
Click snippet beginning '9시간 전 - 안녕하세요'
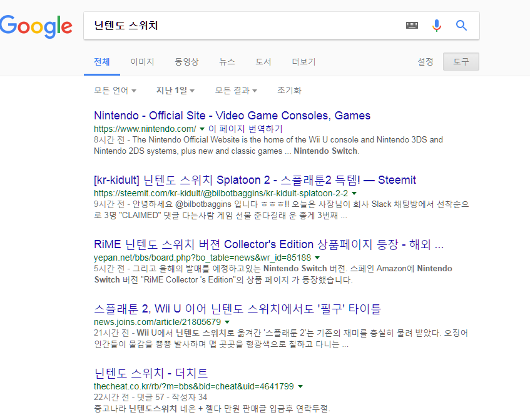(281, 209)
